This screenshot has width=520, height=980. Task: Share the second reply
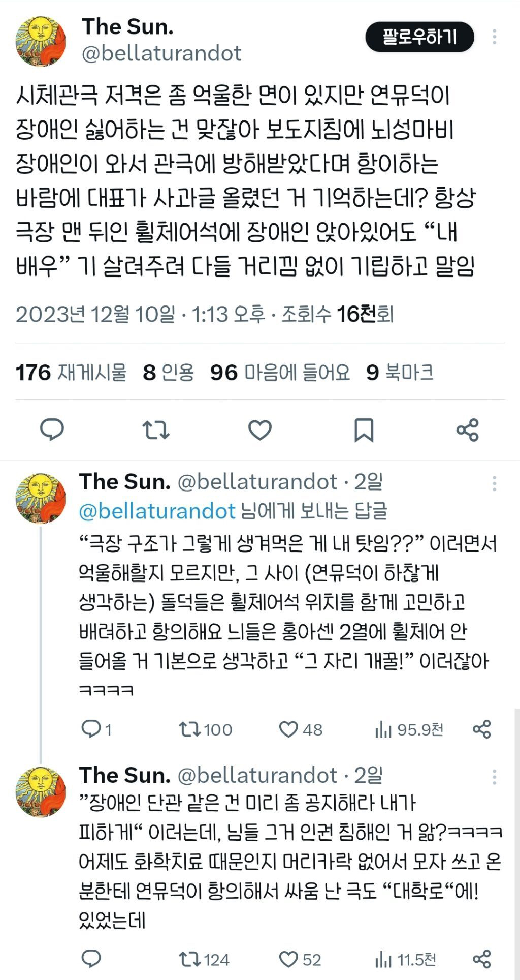point(481,960)
